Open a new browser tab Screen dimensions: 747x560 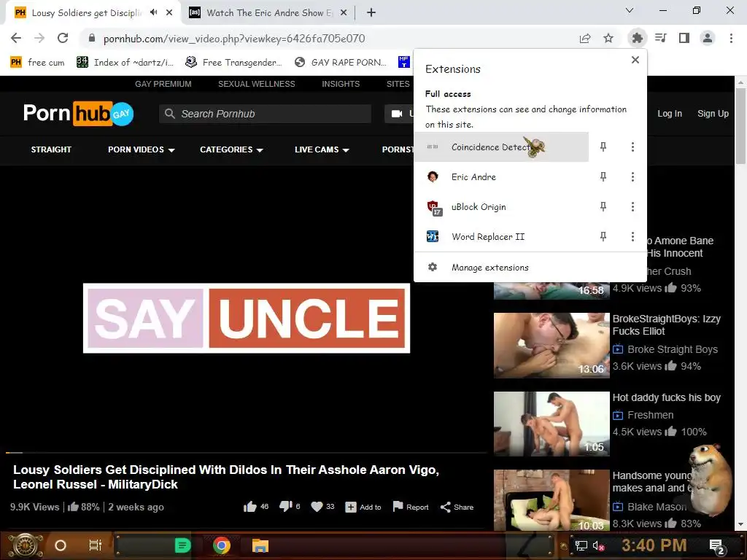(371, 13)
